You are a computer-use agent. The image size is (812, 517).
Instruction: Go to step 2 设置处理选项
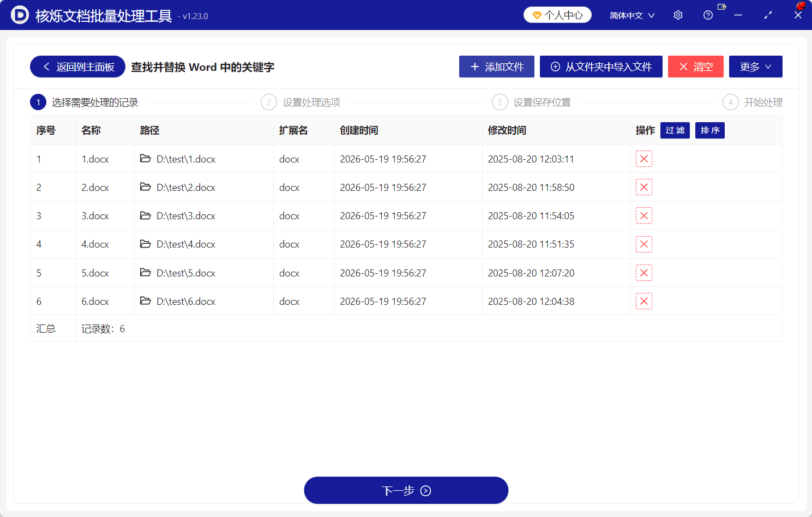[300, 102]
